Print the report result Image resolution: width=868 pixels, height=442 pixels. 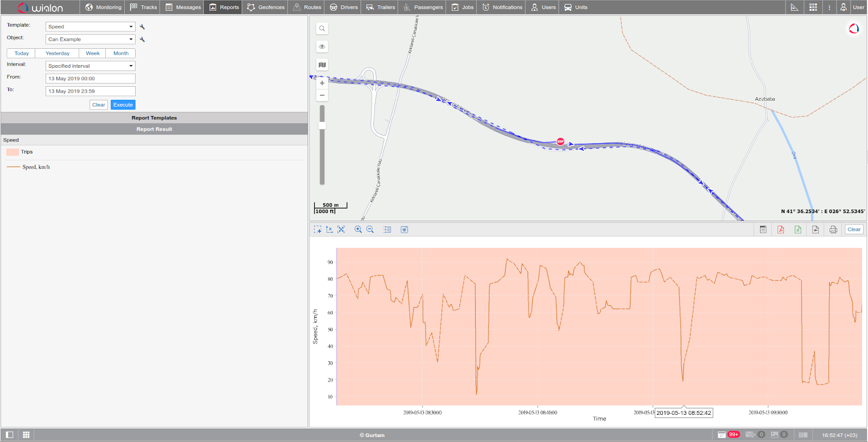[x=833, y=229]
